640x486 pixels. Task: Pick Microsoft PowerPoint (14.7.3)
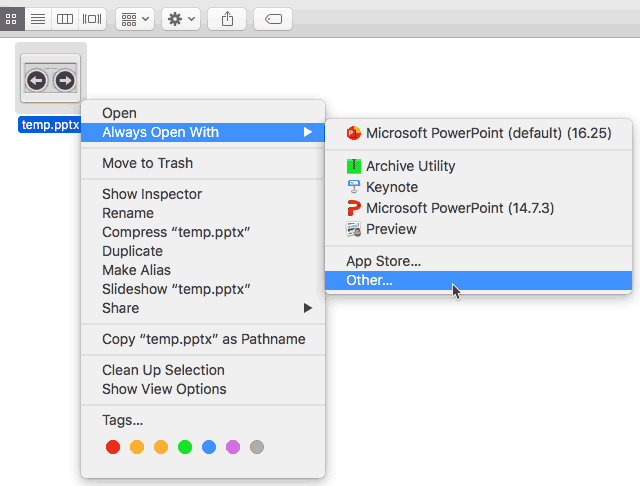[459, 208]
